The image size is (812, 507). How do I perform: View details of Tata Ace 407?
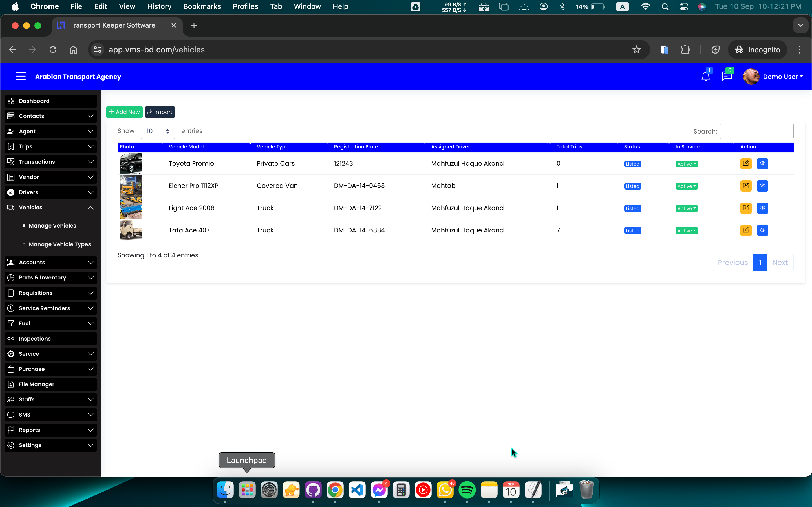tap(762, 230)
